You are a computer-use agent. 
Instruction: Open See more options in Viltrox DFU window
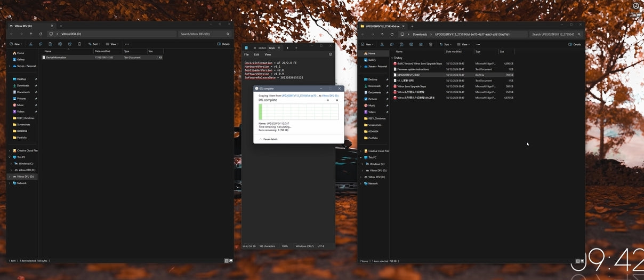127,44
